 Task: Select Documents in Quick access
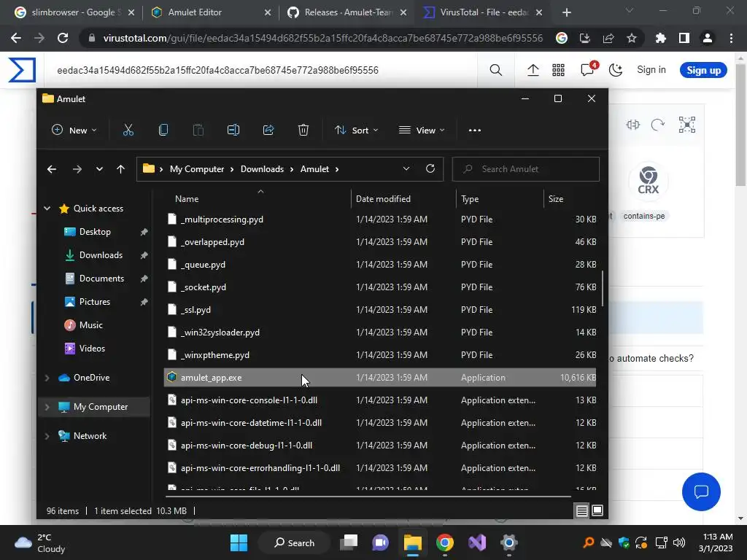point(101,279)
